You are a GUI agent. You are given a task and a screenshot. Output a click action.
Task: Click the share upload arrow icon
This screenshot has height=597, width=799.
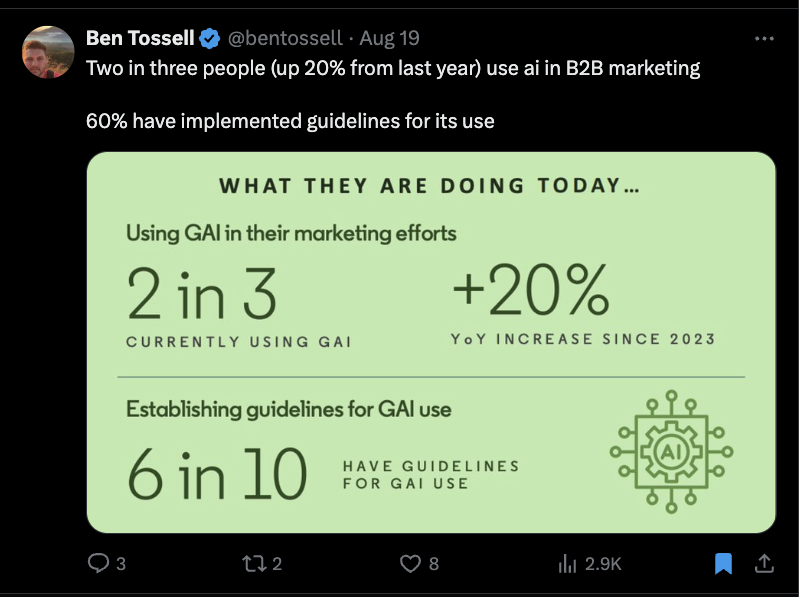[x=764, y=563]
